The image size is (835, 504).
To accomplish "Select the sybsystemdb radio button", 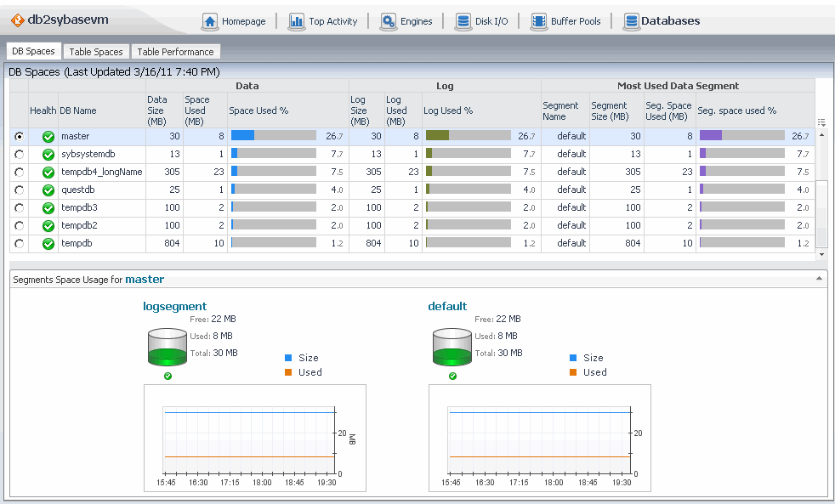I will [x=19, y=155].
